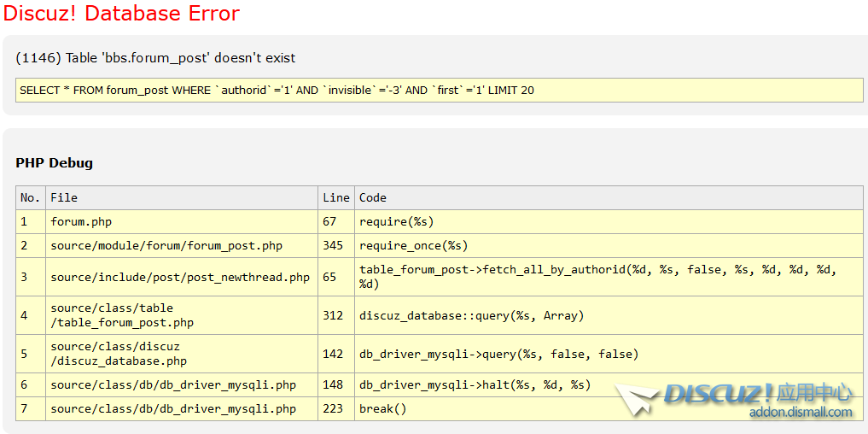Click the "Discuz! Database Error" heading
This screenshot has width=868, height=434.
[121, 14]
